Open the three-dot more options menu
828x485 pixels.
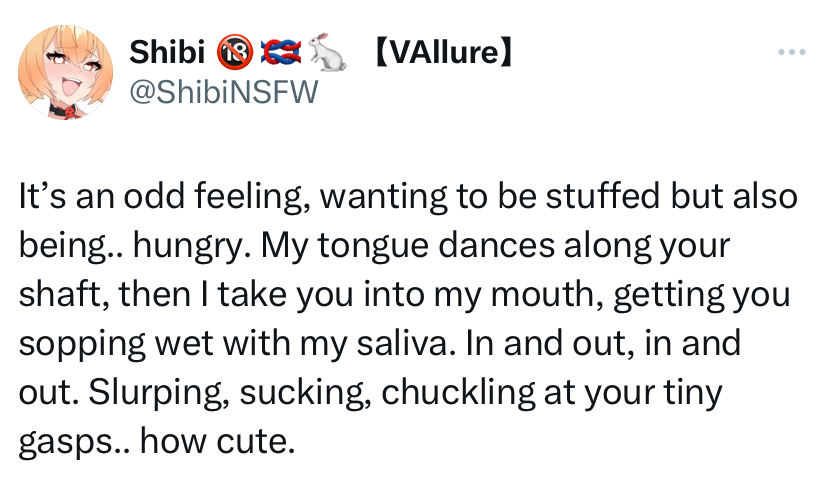794,53
